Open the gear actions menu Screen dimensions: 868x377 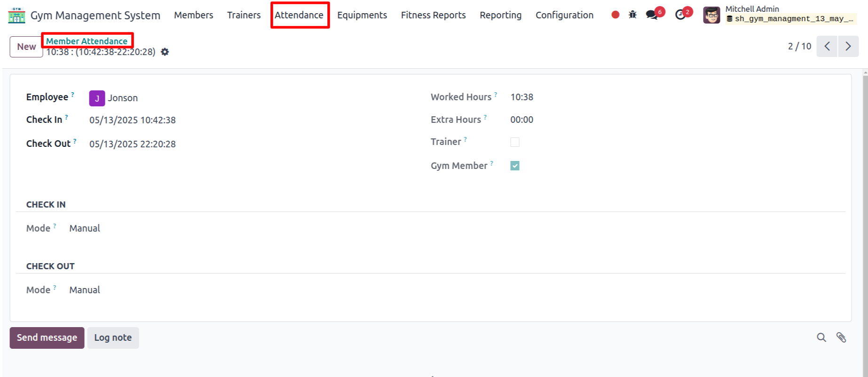coord(165,52)
